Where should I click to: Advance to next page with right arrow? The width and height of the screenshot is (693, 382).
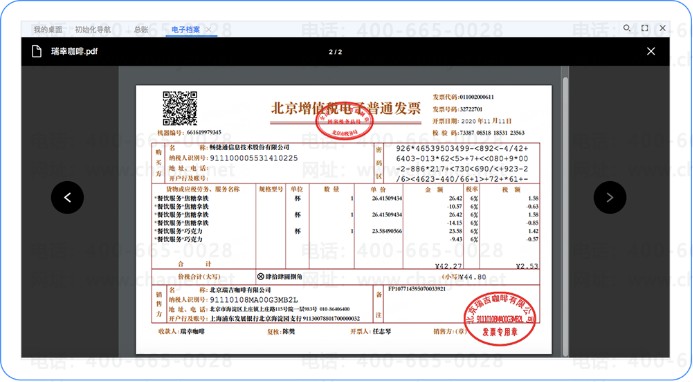point(609,197)
